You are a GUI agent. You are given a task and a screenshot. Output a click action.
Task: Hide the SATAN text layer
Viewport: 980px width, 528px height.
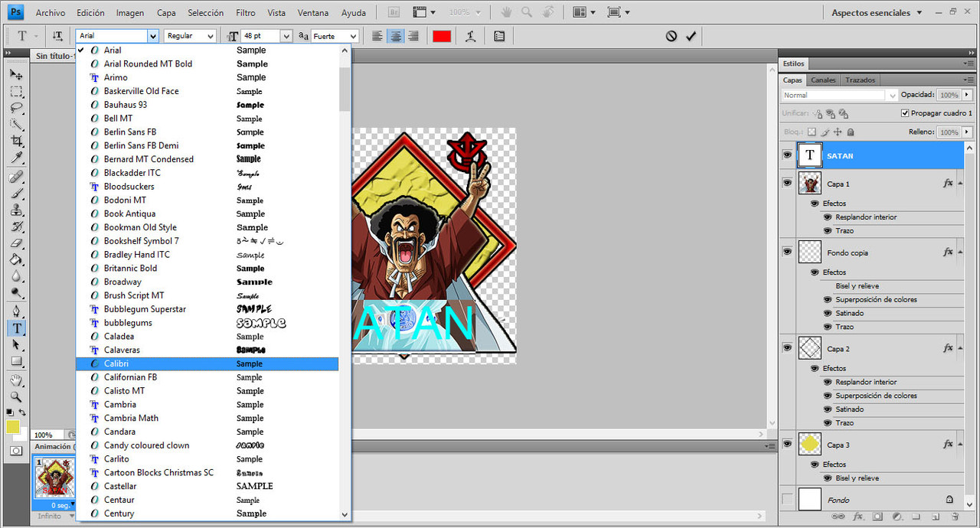787,155
